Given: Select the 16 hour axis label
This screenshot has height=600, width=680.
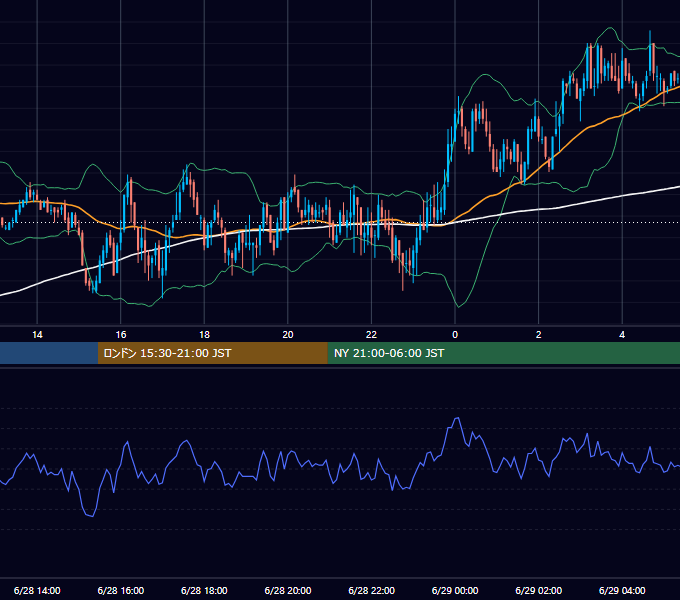Looking at the screenshot, I should pyautogui.click(x=121, y=335).
